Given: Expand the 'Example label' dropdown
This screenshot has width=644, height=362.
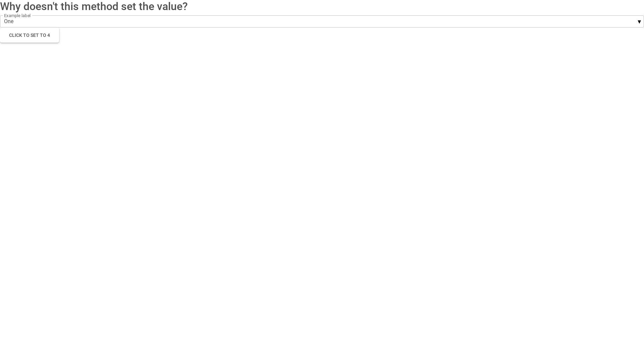Looking at the screenshot, I should tap(639, 21).
